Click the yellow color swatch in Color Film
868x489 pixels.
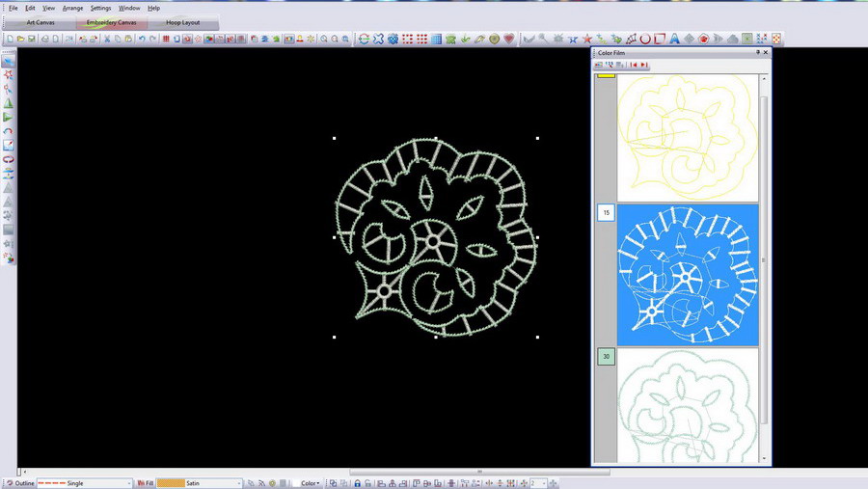pos(607,76)
